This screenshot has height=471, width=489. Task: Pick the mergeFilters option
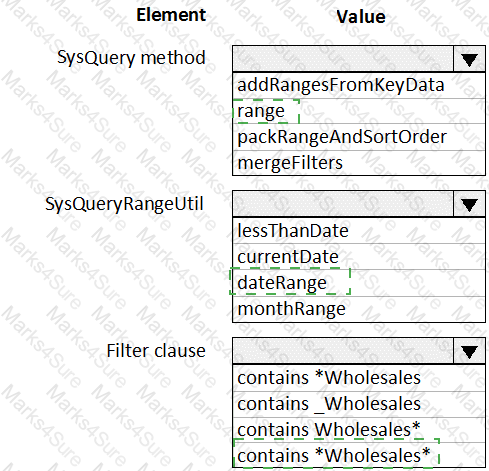359,163
